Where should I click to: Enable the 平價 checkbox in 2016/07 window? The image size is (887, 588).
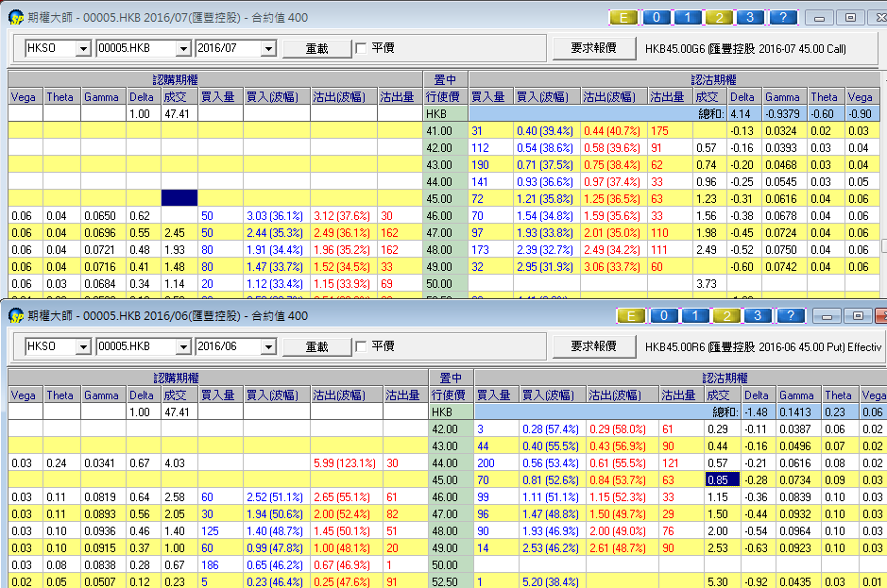360,48
